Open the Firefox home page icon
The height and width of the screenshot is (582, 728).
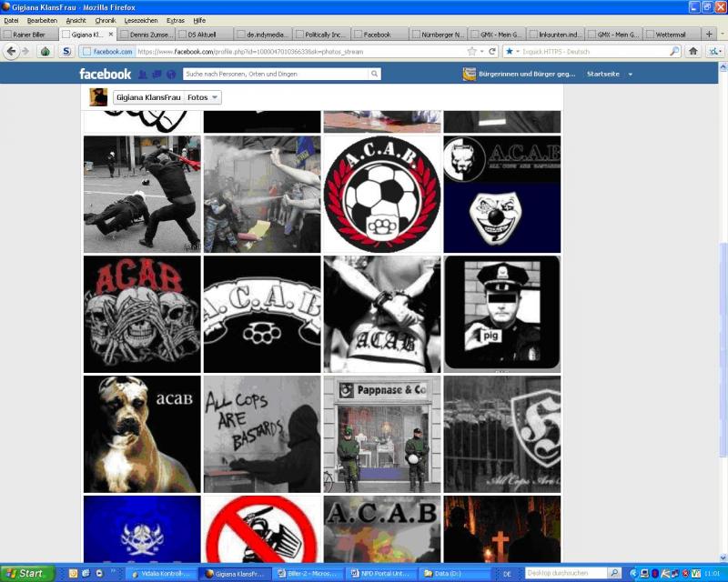pyautogui.click(x=693, y=51)
